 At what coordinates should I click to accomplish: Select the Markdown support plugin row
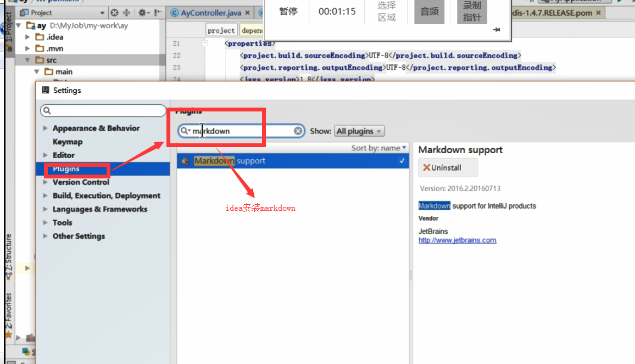tap(293, 161)
